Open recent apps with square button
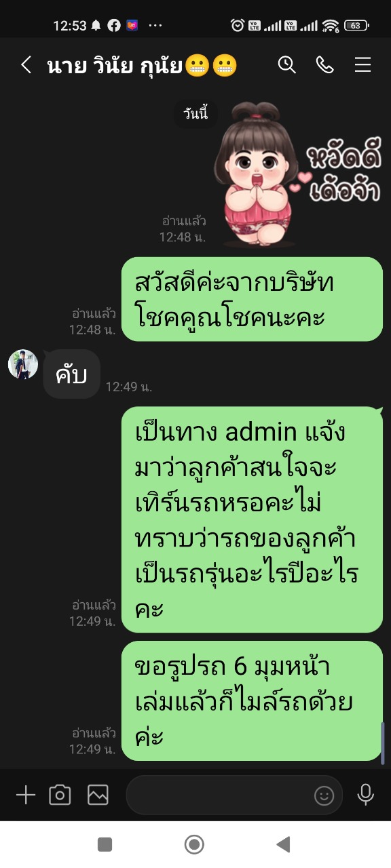The width and height of the screenshot is (391, 868). 105,844
